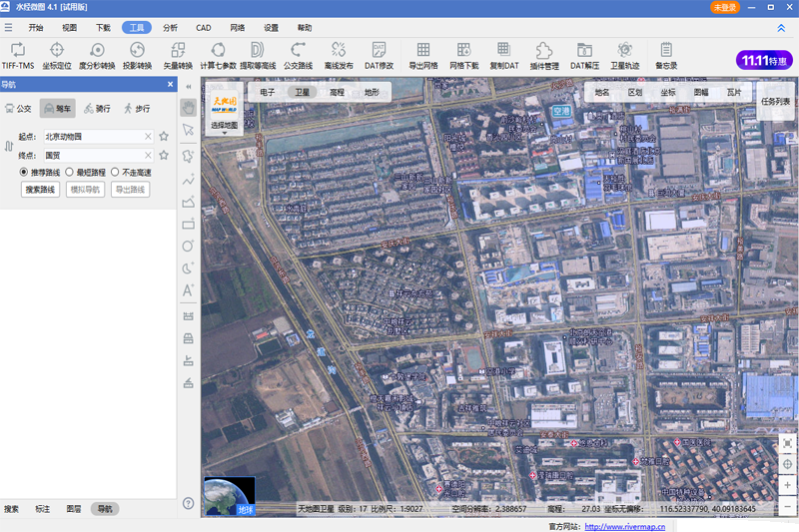Image resolution: width=799 pixels, height=532 pixels.
Task: Activate the hand pan tool in sidebar
Action: 188,107
